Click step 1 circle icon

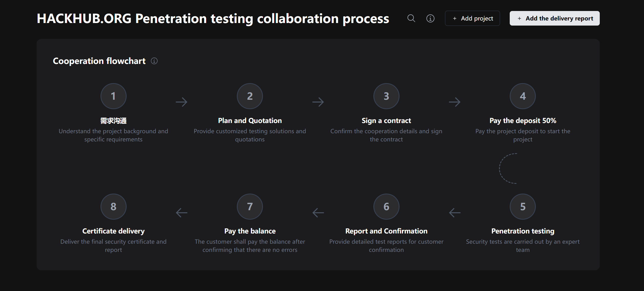113,96
